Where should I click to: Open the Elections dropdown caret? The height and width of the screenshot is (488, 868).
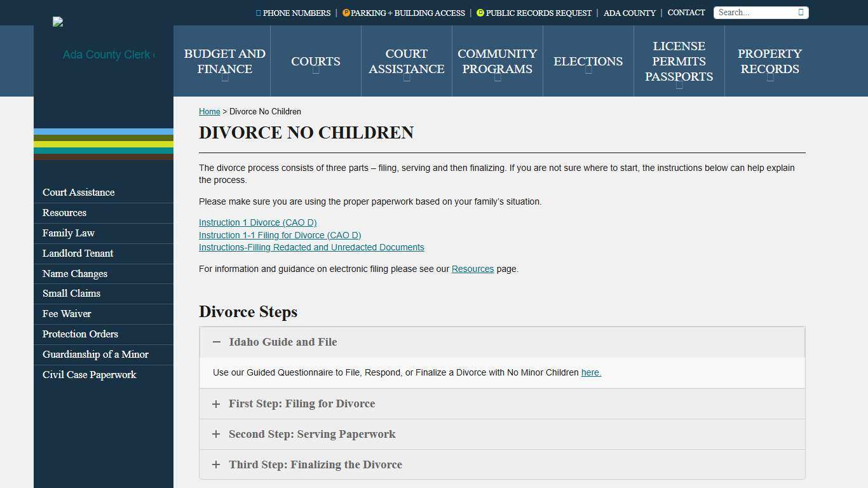tap(588, 73)
